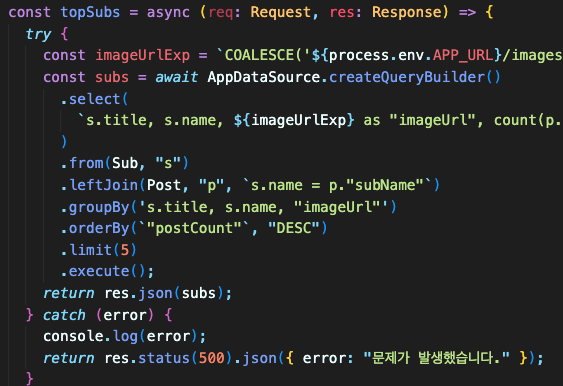Click the .limit method call

click(86, 250)
